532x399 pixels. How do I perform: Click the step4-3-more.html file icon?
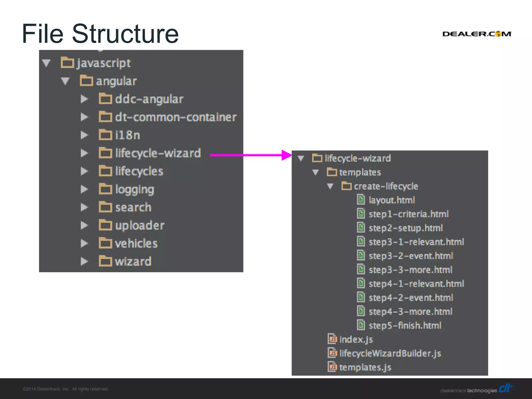pos(361,311)
